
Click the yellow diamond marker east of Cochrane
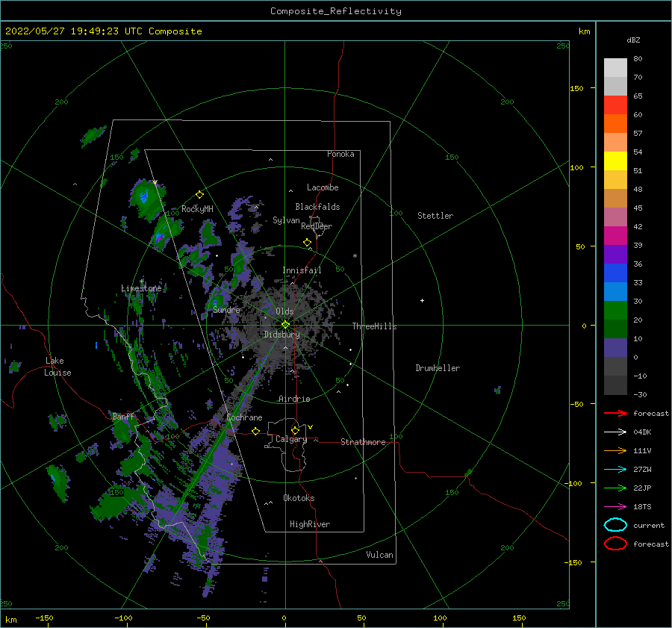pos(256,431)
